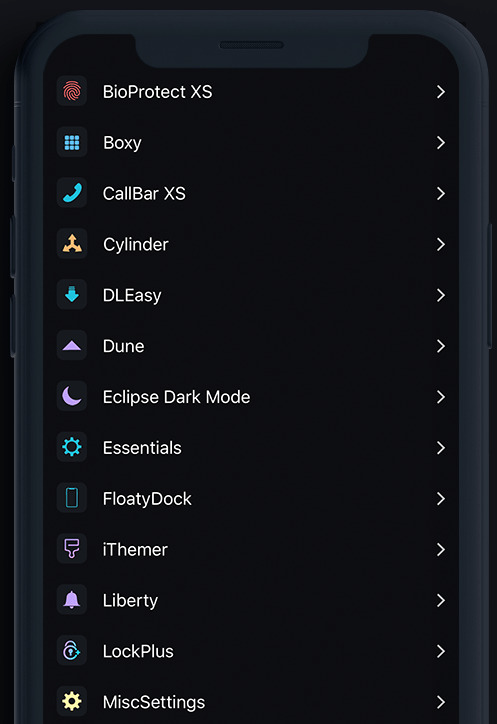Open the Liberty preferences label
Viewport: 497px width, 724px height.
[x=130, y=601]
